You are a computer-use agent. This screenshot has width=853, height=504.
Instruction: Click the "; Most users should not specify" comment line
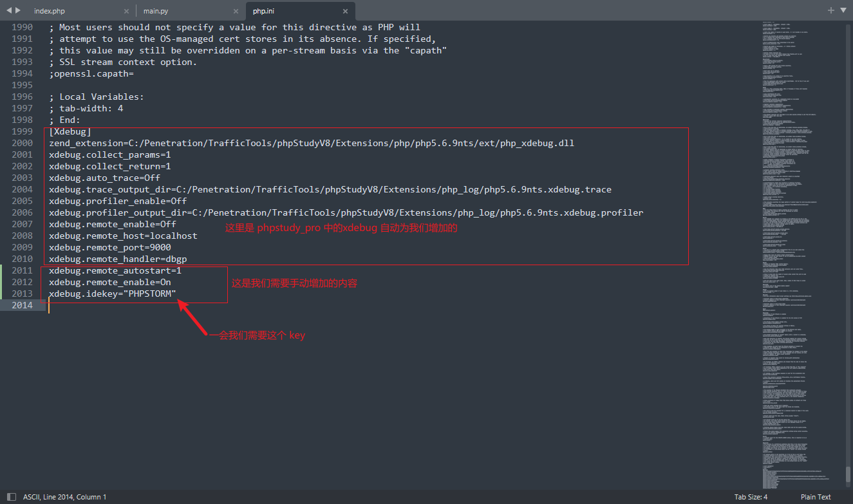(234, 28)
